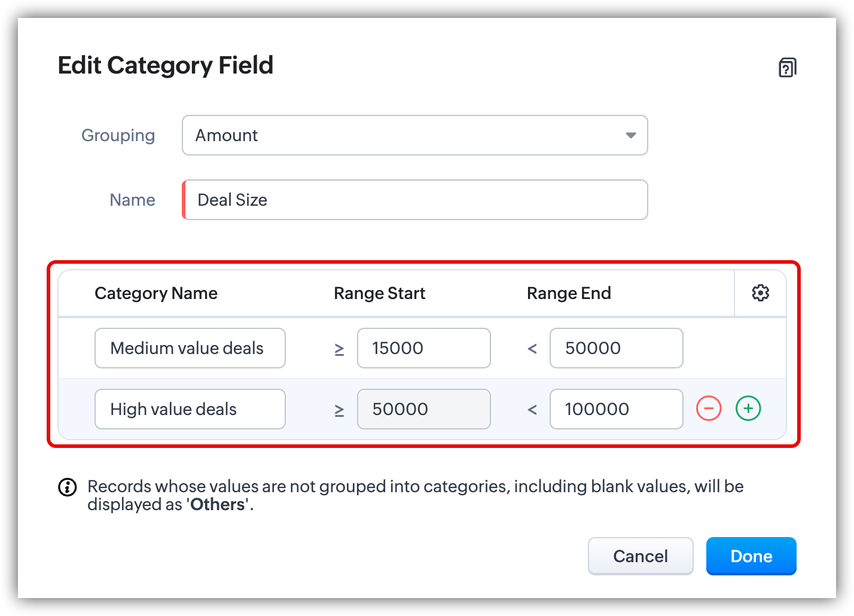Click the less-than symbol before 100000
The image size is (854, 616).
click(532, 410)
